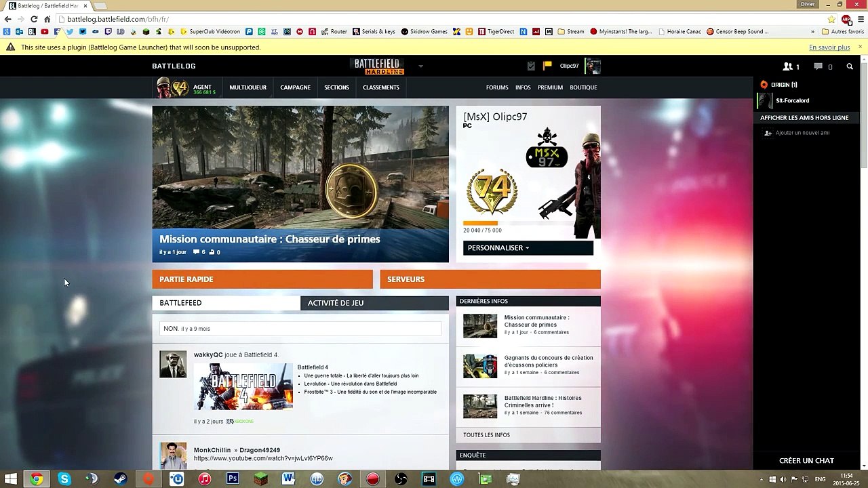Viewport: 868px width, 488px height.
Task: Open the YouTube link in MonkChillin's post
Action: (263, 459)
